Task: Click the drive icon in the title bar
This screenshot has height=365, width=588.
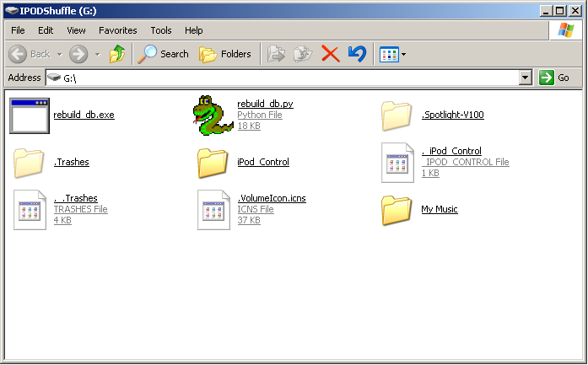Action: (12, 11)
